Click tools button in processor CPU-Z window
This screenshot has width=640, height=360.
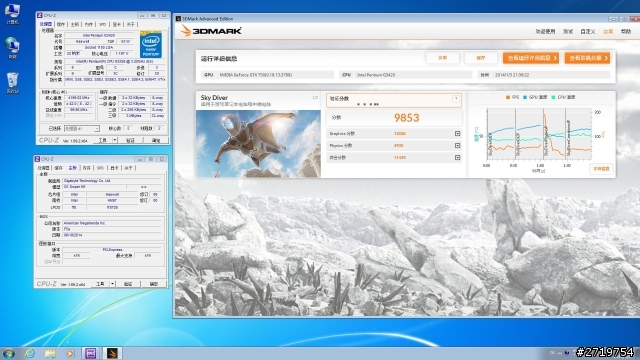pos(102,140)
